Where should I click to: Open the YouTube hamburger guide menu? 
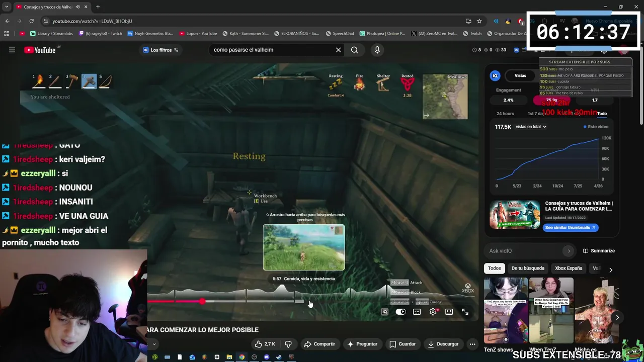12,50
